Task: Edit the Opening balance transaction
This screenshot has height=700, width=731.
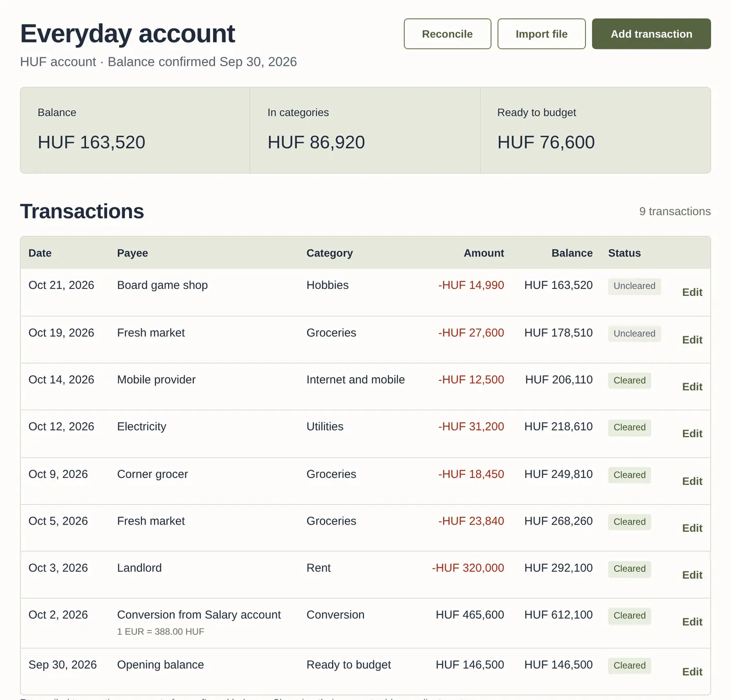Action: (692, 672)
